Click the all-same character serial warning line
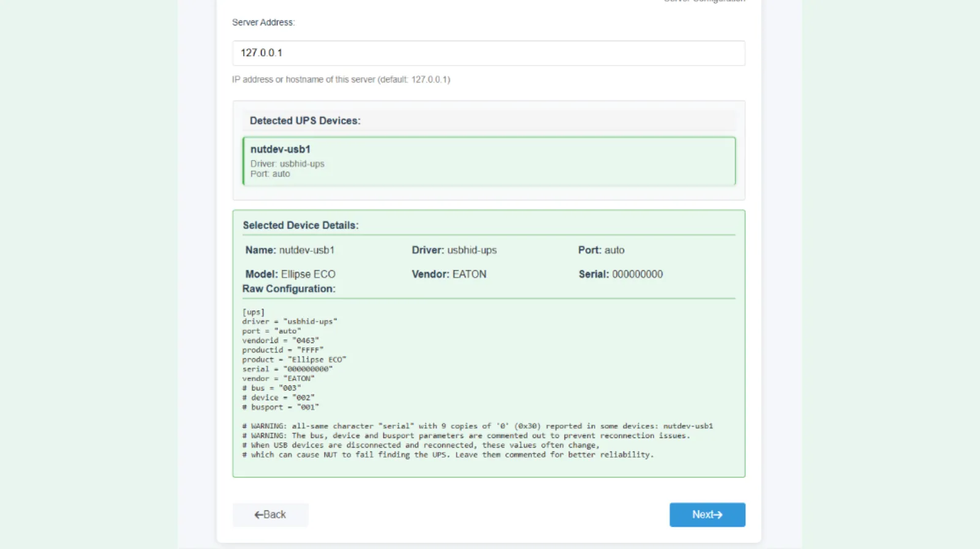This screenshot has width=980, height=549. [x=477, y=426]
